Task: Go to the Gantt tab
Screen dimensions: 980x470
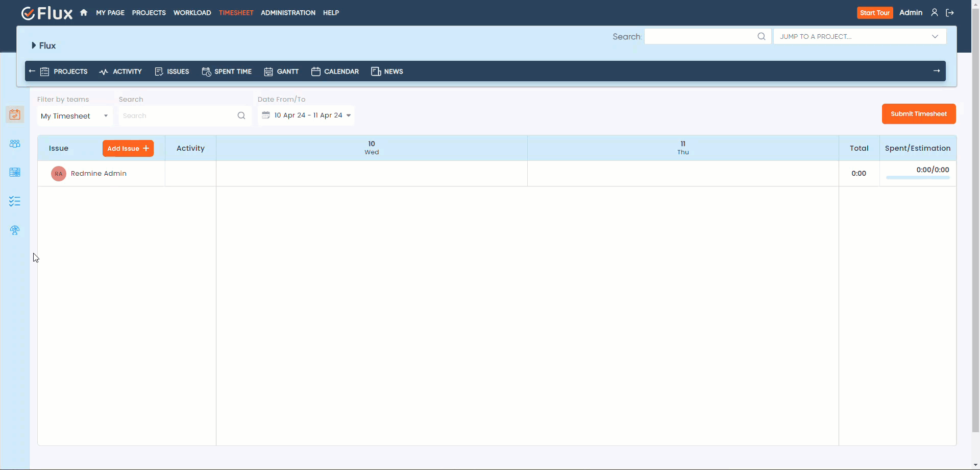Action: point(281,72)
